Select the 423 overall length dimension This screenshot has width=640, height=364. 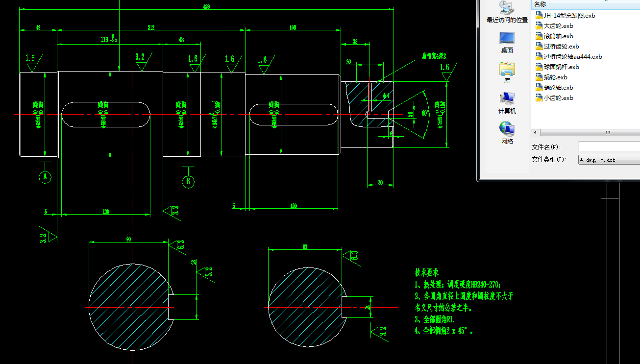206,7
